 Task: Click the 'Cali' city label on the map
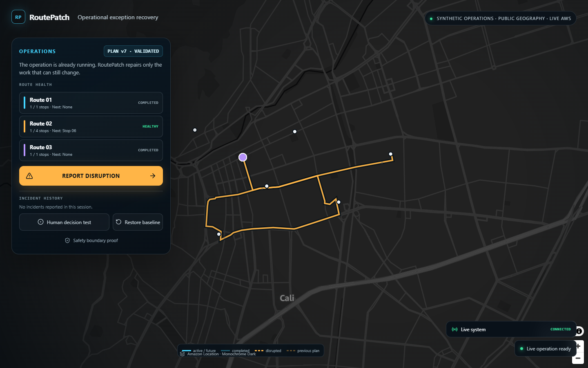pos(287,298)
